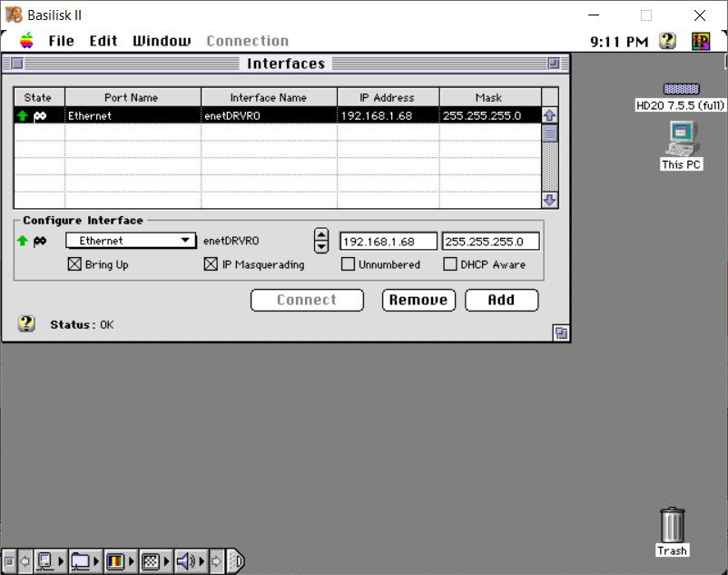
Task: Click the menu bar clock showing 9:11 PM
Action: tap(619, 42)
